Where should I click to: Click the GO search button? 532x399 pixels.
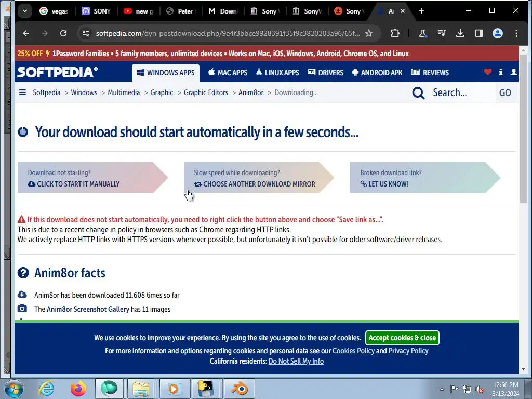point(505,92)
